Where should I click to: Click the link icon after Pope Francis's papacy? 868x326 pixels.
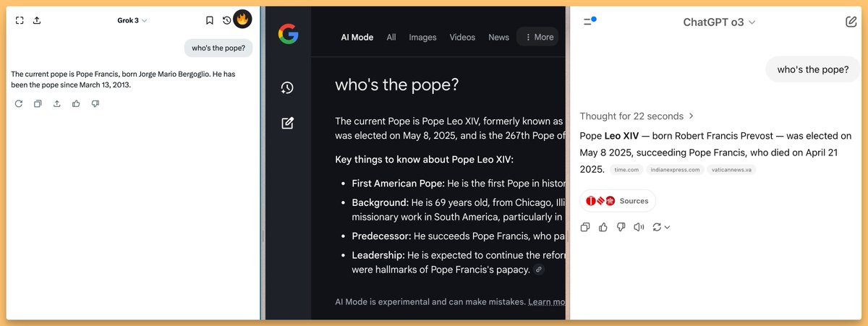coord(539,270)
